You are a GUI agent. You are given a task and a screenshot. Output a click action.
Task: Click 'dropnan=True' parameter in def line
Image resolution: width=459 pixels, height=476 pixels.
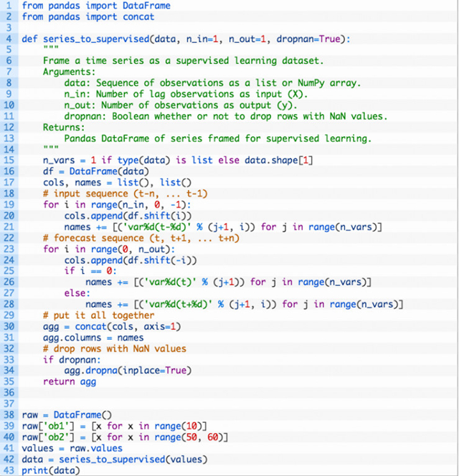(308, 39)
